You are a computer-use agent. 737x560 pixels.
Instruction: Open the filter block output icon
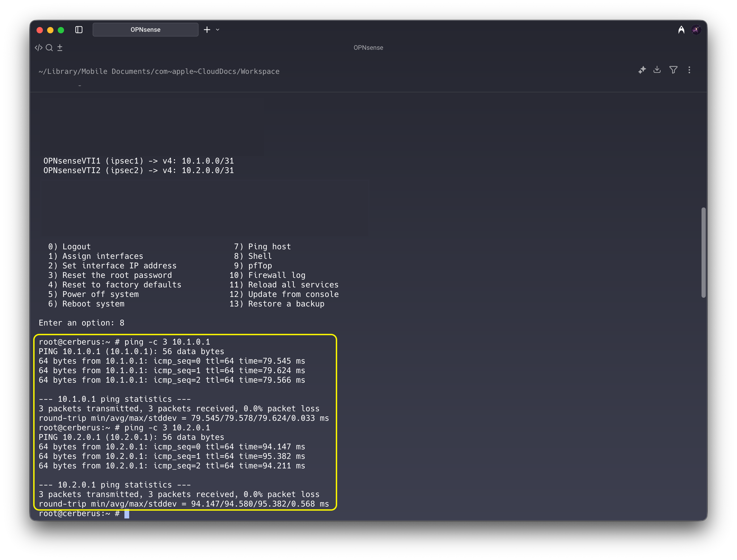(x=673, y=70)
